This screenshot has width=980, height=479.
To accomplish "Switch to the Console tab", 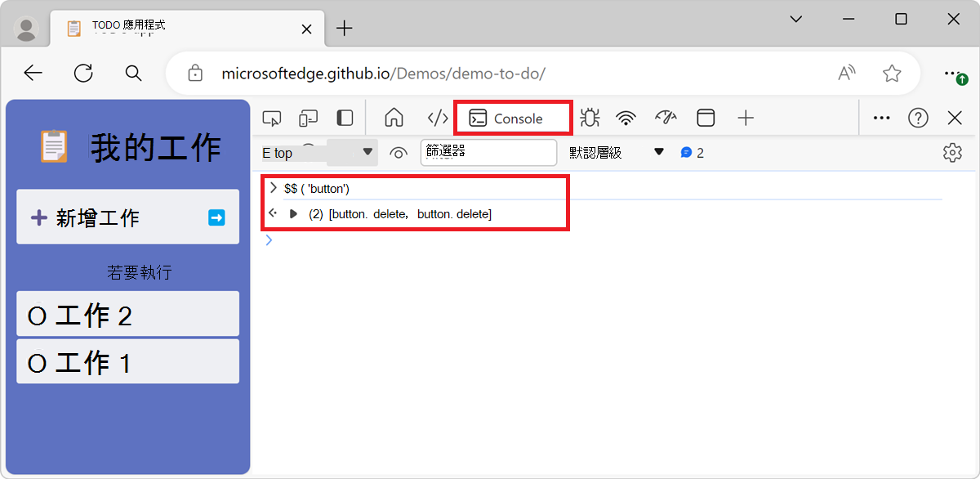I will pos(512,118).
